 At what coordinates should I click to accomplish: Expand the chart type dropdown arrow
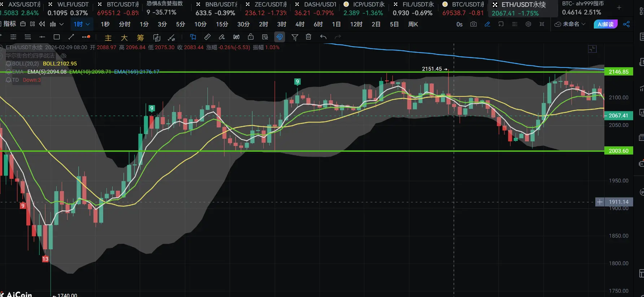tap(61, 24)
